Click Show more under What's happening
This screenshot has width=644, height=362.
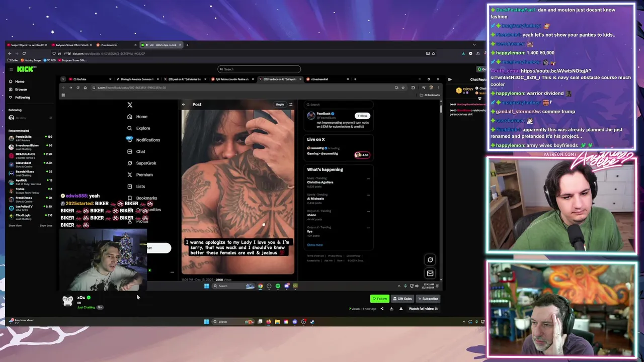(x=315, y=245)
